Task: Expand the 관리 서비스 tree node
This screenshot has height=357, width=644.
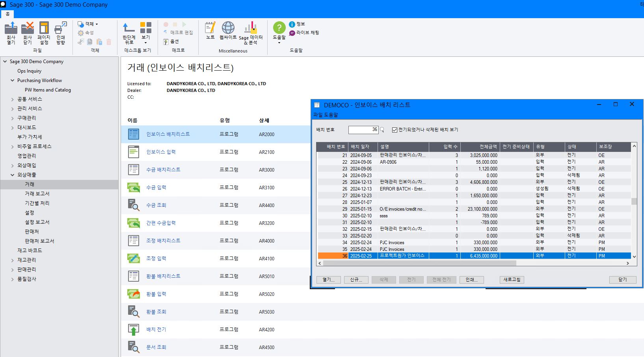Action: 12,109
